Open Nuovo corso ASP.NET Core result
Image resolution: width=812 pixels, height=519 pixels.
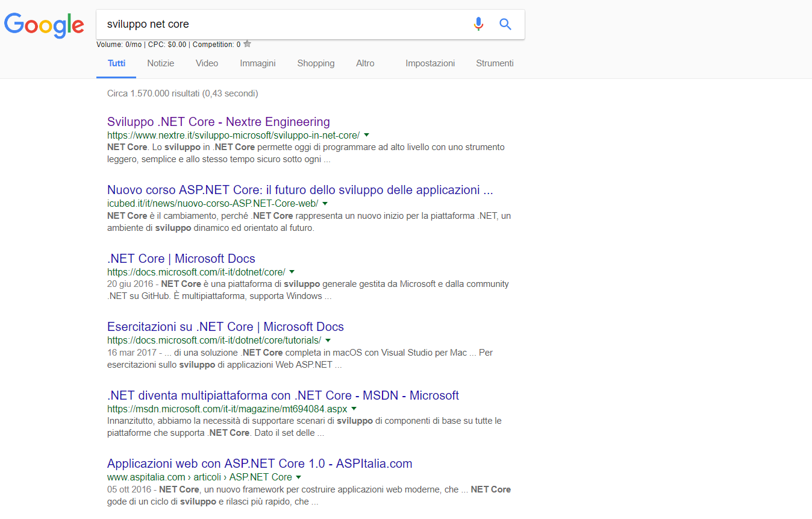point(300,190)
